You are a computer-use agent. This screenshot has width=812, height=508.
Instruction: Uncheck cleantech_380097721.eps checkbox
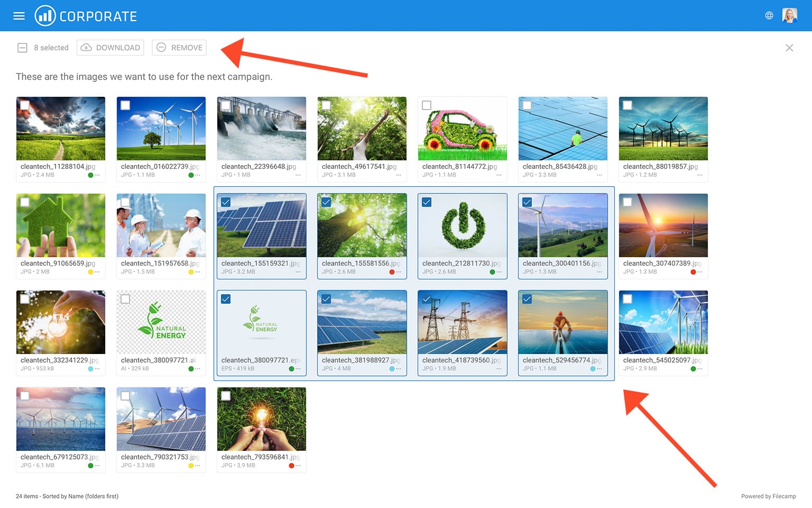click(226, 299)
